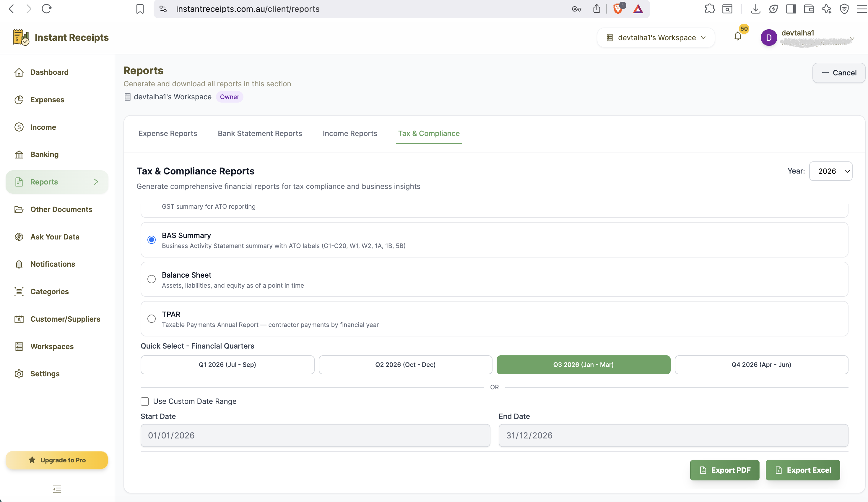
Task: Open the devtalha1's Workspace switcher dropdown
Action: coord(656,38)
